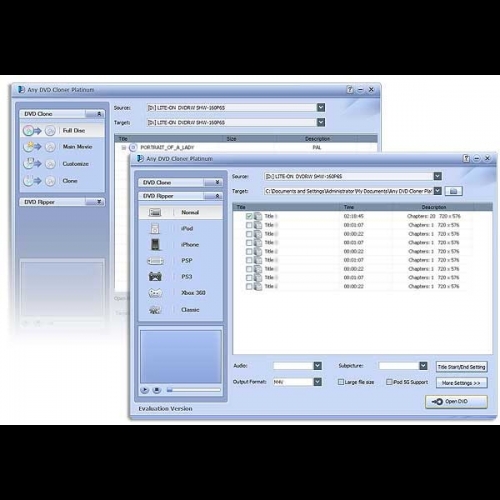
Task: Tick the checkbox of the third title row
Action: pyautogui.click(x=249, y=234)
